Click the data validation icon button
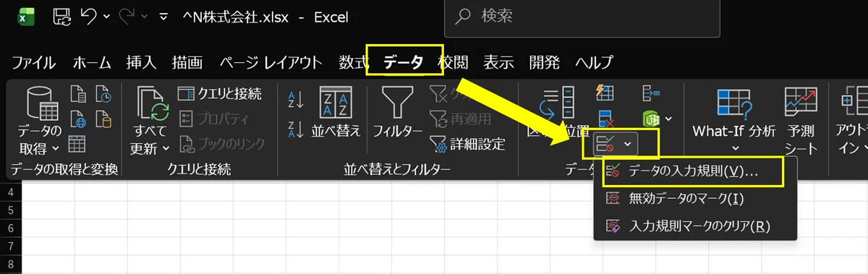Viewport: 868px width, 274px height. click(x=605, y=144)
